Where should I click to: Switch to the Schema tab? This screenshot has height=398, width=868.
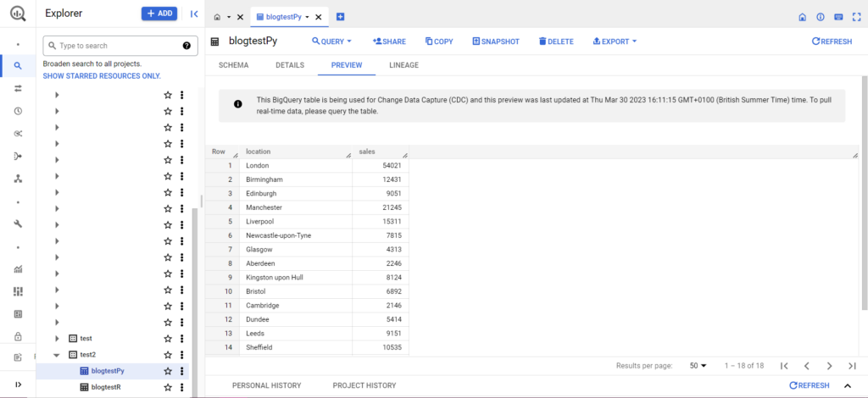pyautogui.click(x=233, y=65)
